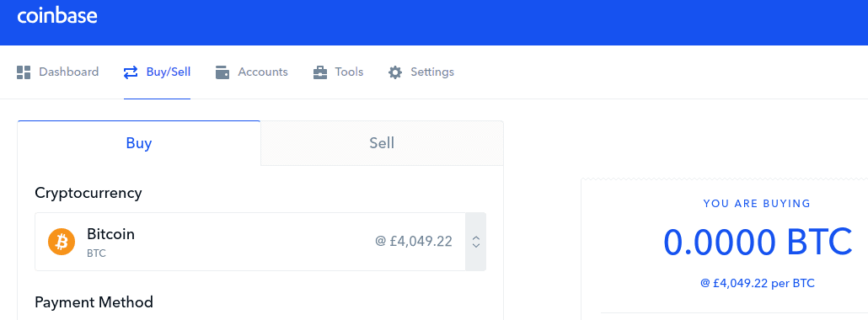This screenshot has width=868, height=320.
Task: Expand the cryptocurrency selector arrows
Action: click(475, 242)
